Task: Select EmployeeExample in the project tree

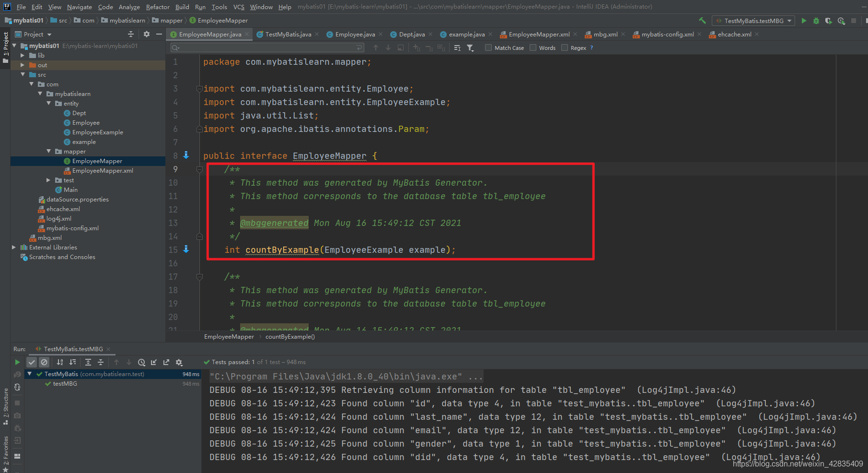Action: 98,132
